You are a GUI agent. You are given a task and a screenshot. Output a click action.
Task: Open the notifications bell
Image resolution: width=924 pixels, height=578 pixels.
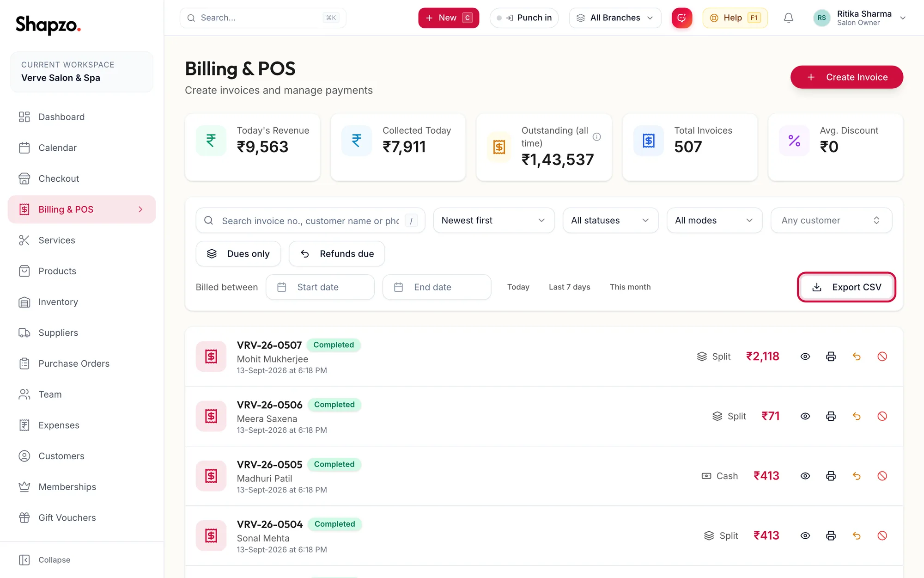[x=789, y=18]
